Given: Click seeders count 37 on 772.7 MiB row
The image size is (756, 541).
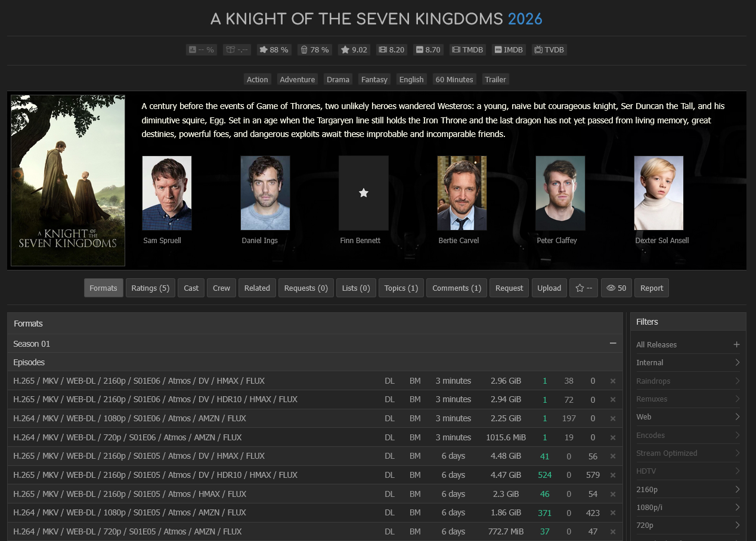Looking at the screenshot, I should click(x=544, y=531).
